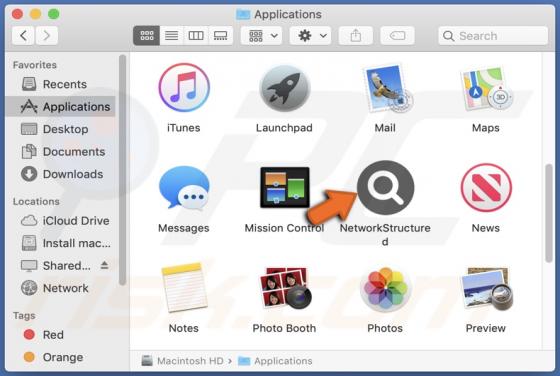560x376 pixels.
Task: Open the iTunes application icon
Action: coord(184,88)
